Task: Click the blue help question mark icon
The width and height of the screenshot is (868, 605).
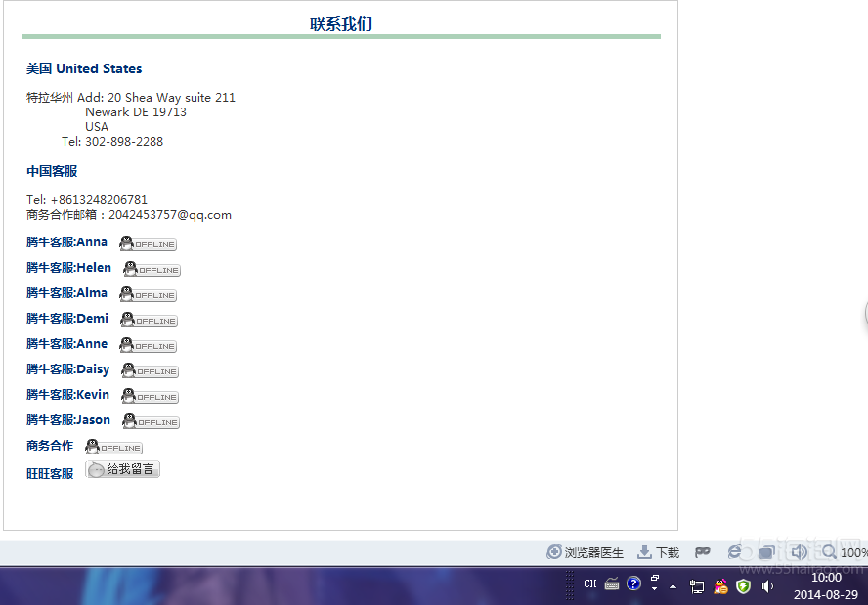Action: point(633,583)
